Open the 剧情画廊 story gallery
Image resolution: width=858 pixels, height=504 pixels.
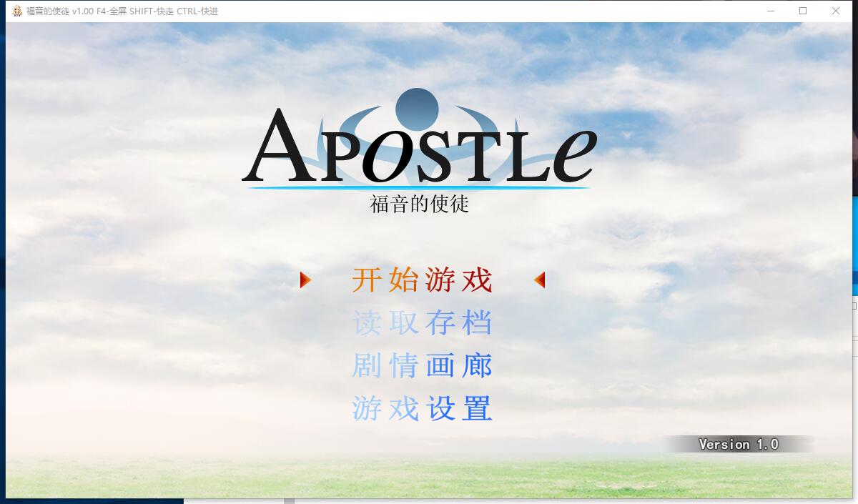(422, 366)
